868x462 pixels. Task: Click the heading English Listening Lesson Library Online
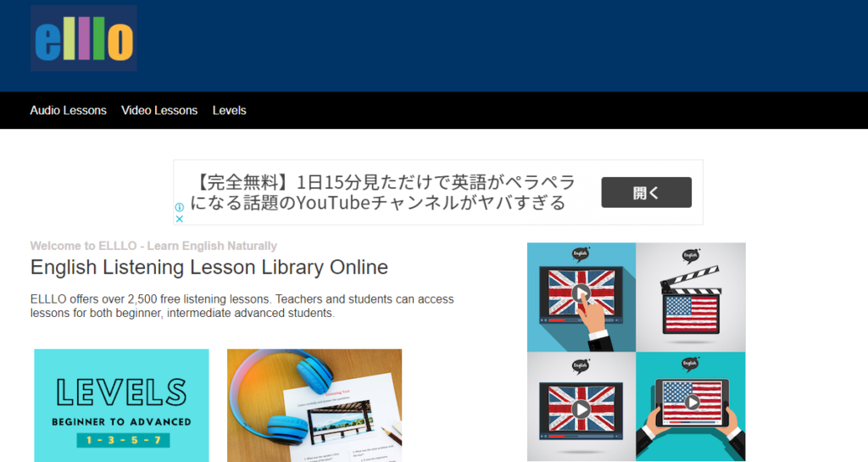pyautogui.click(x=209, y=267)
